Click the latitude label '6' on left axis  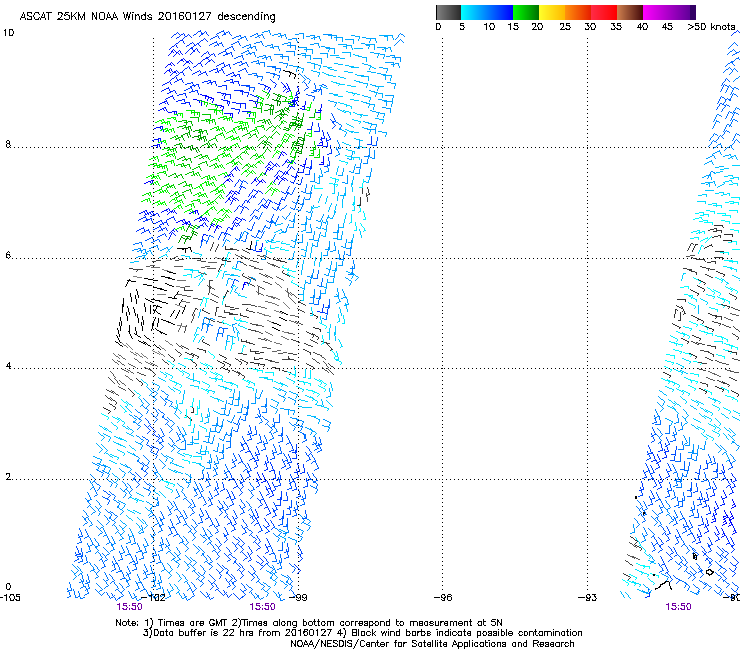coord(8,255)
